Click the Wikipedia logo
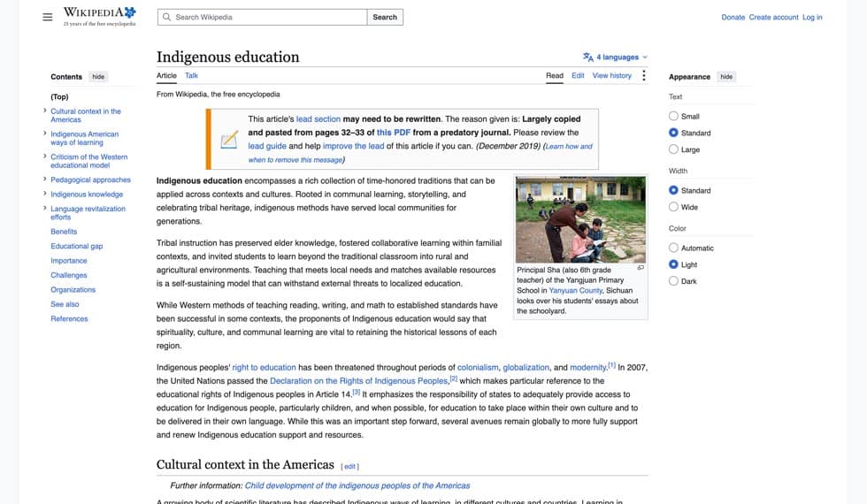Viewport: 867px width, 504px height. pyautogui.click(x=99, y=16)
